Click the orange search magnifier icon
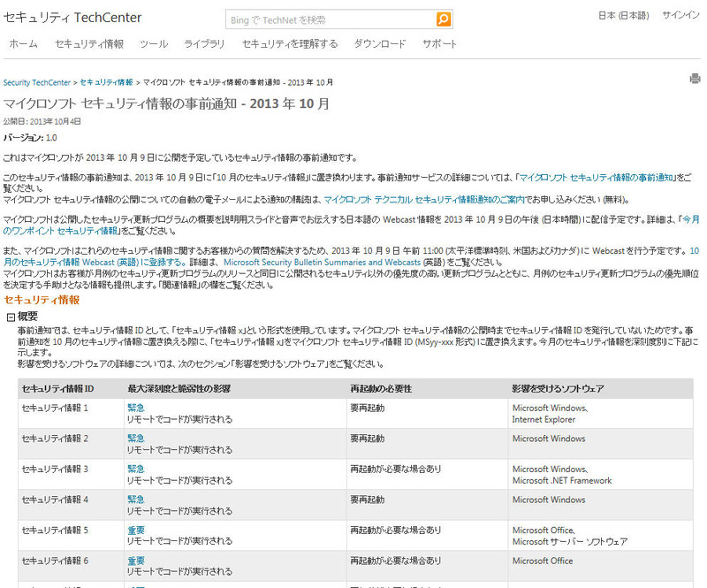707x588 pixels. [443, 19]
